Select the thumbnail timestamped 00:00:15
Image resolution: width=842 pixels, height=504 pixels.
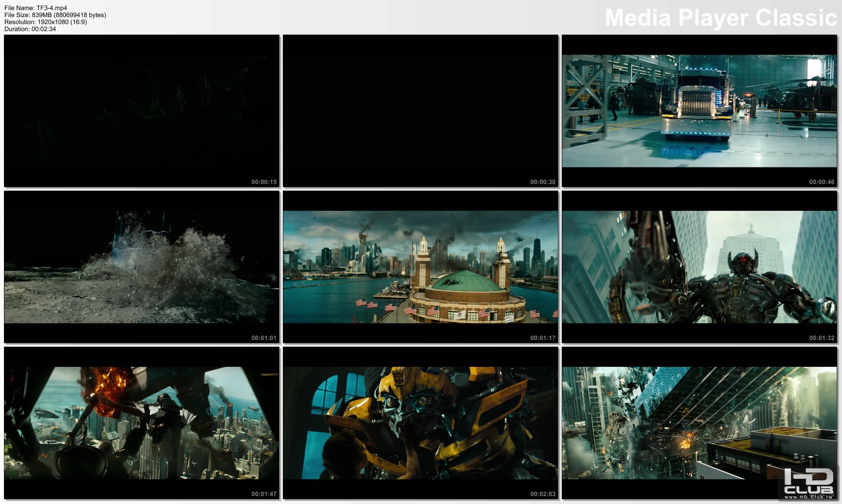(142, 111)
